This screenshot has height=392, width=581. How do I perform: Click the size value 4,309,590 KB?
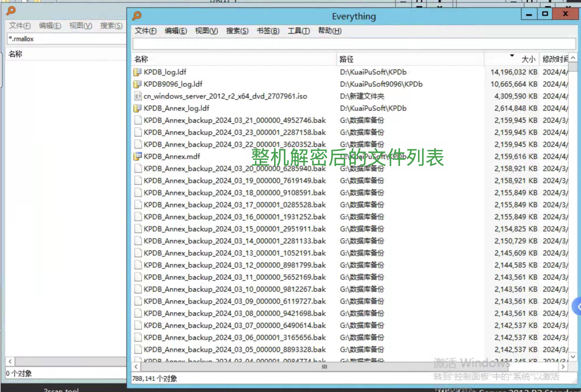click(x=516, y=96)
